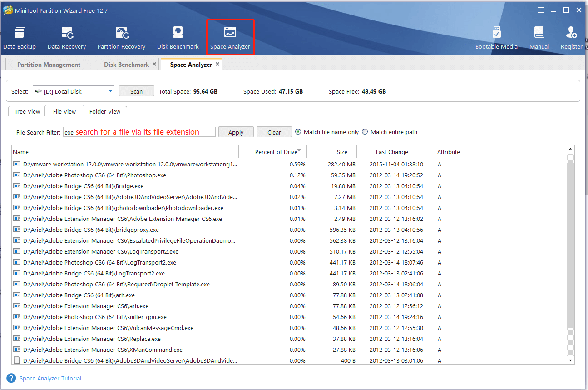
Task: Click the 59.35 MB size cell
Action: pos(343,175)
